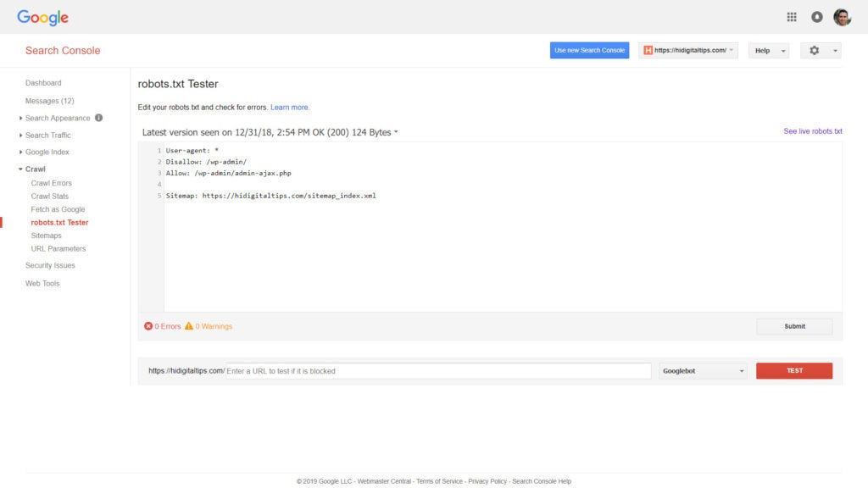
Task: Follow the Learn more link
Action: click(290, 108)
